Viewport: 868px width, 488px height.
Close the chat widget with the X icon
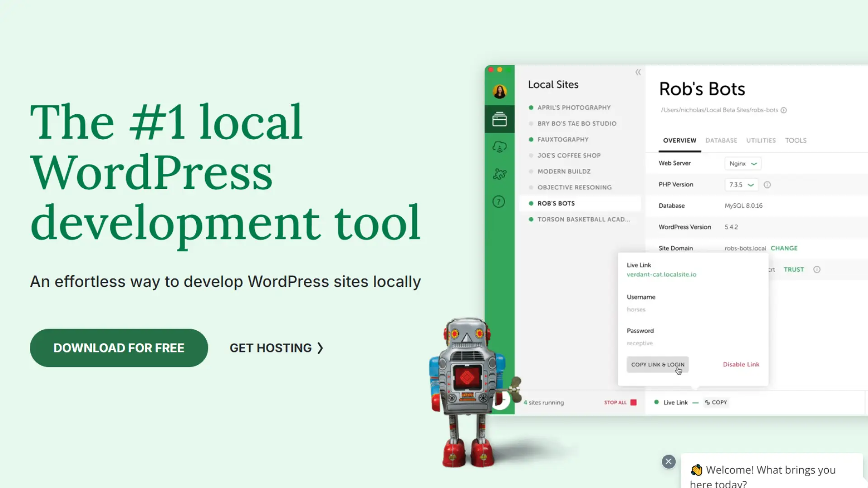tap(668, 461)
